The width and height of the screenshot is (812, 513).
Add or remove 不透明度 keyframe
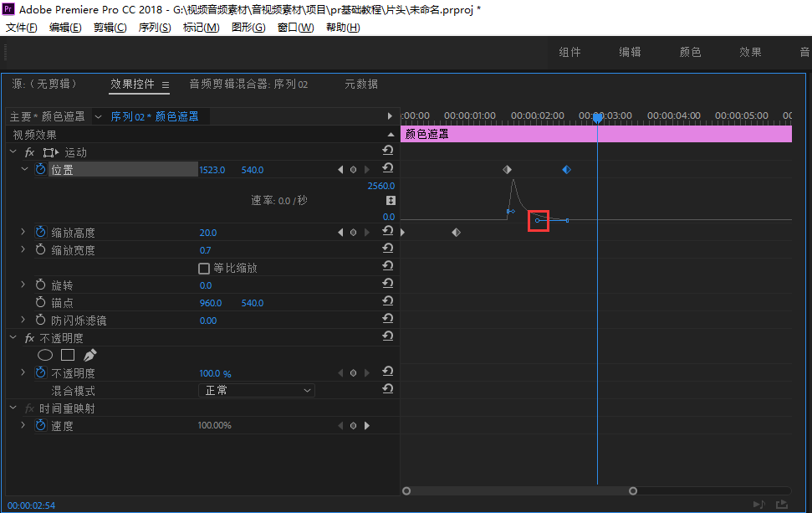tap(353, 373)
